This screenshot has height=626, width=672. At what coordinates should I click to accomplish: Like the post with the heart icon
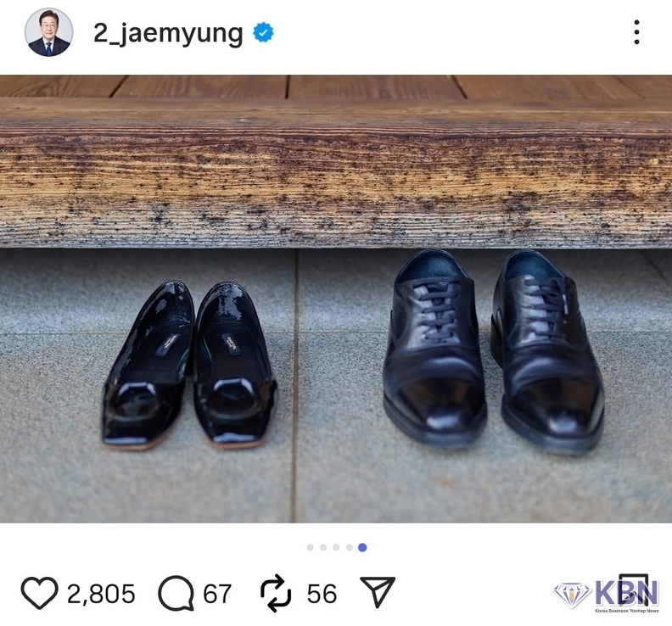[39, 593]
